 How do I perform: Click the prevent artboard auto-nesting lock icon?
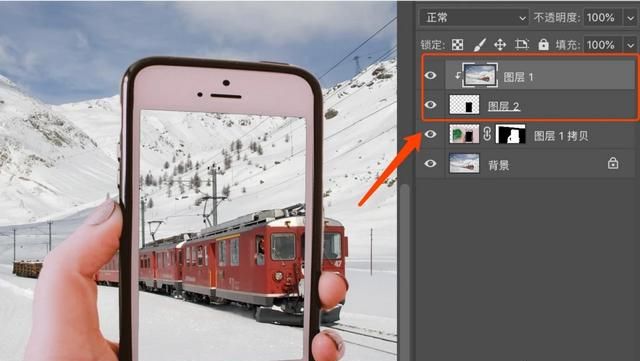coord(522,44)
